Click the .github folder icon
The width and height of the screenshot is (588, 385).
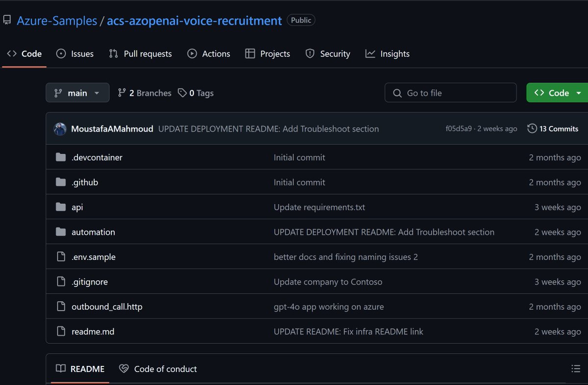point(61,182)
